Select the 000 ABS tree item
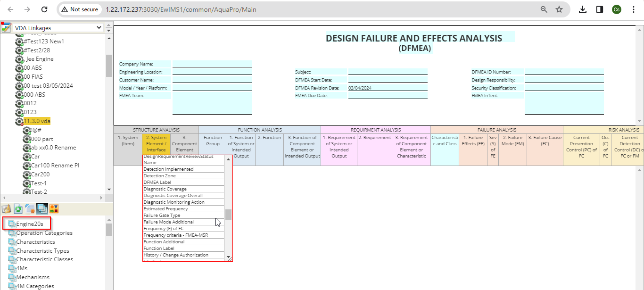 (34, 94)
